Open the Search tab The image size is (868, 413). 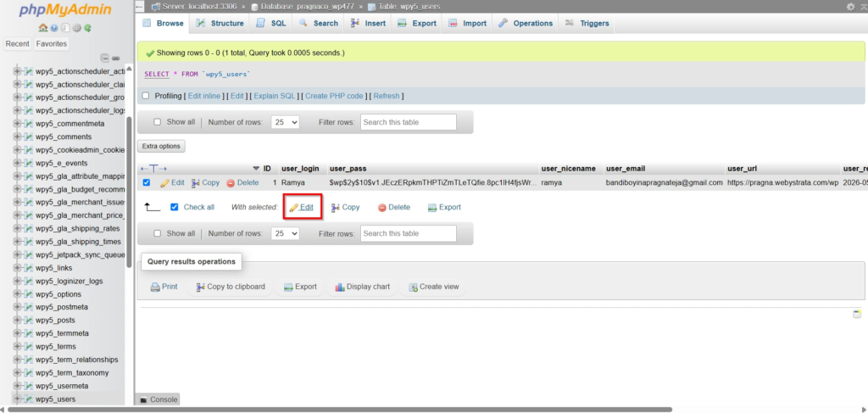tap(319, 23)
